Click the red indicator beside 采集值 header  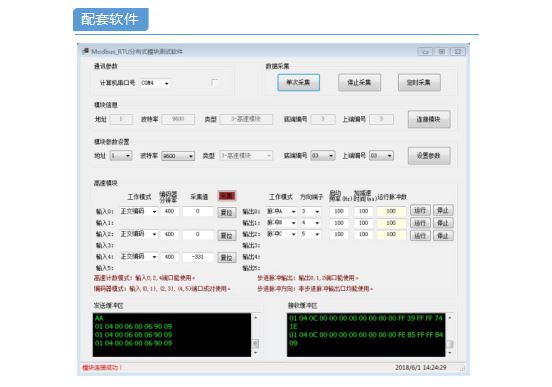coord(227,196)
